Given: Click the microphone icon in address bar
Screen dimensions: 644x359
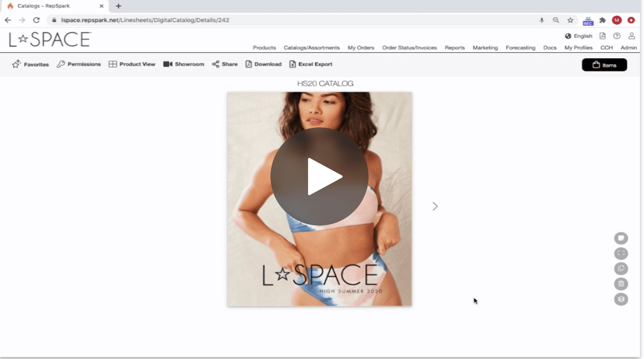Looking at the screenshot, I should (x=542, y=20).
